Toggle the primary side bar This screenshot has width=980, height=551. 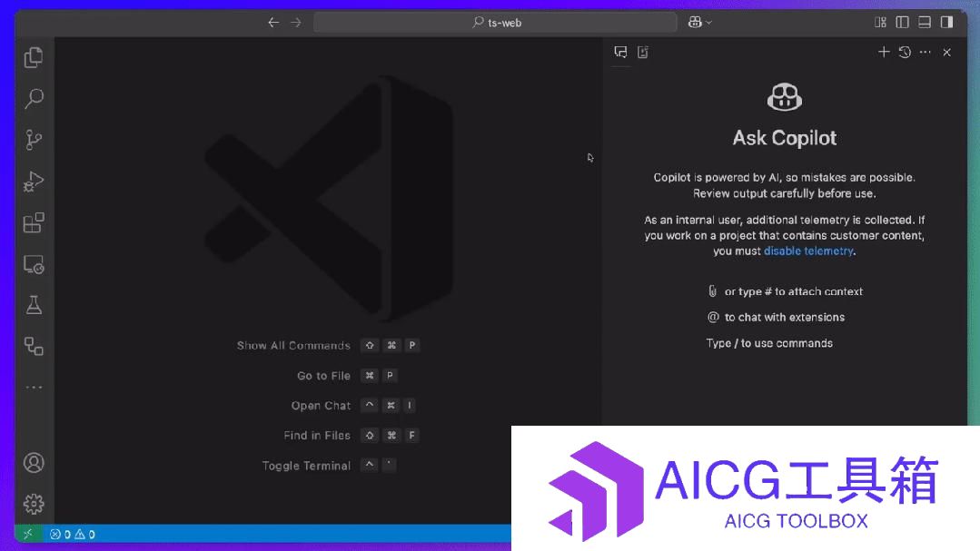pos(902,23)
